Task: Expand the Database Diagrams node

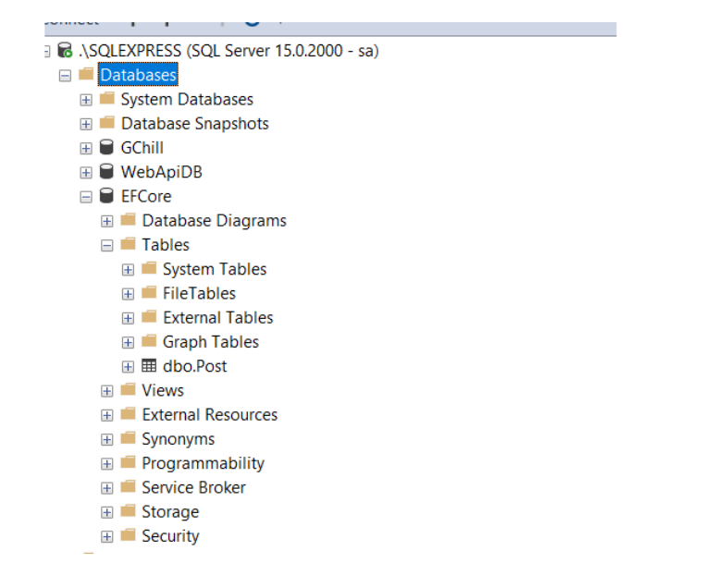Action: [x=106, y=221]
